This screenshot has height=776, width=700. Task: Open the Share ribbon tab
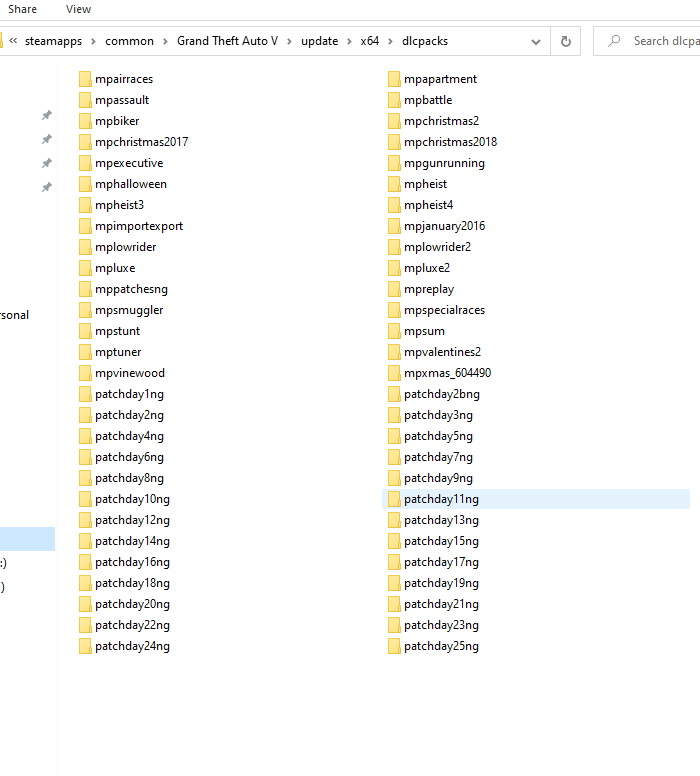tap(22, 9)
